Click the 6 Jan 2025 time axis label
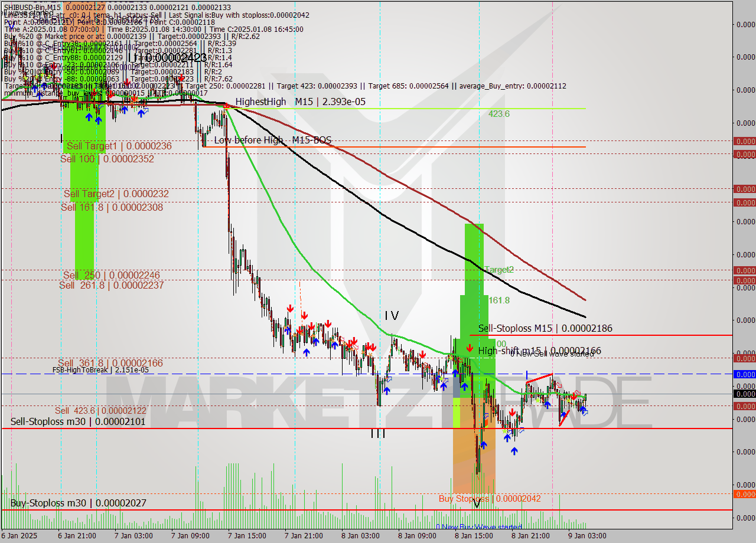This screenshot has width=756, height=543. [x=20, y=536]
